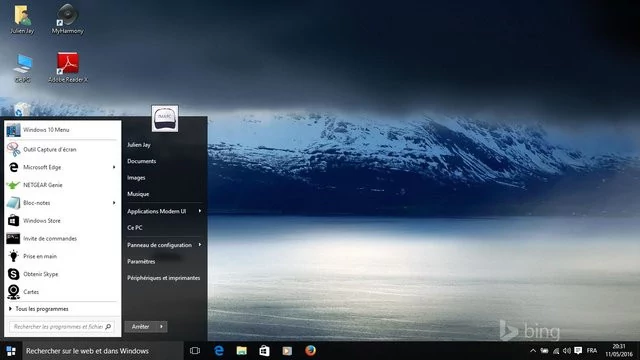
Task: Expand the Panneau de configuration submenu arrow
Action: (200, 245)
